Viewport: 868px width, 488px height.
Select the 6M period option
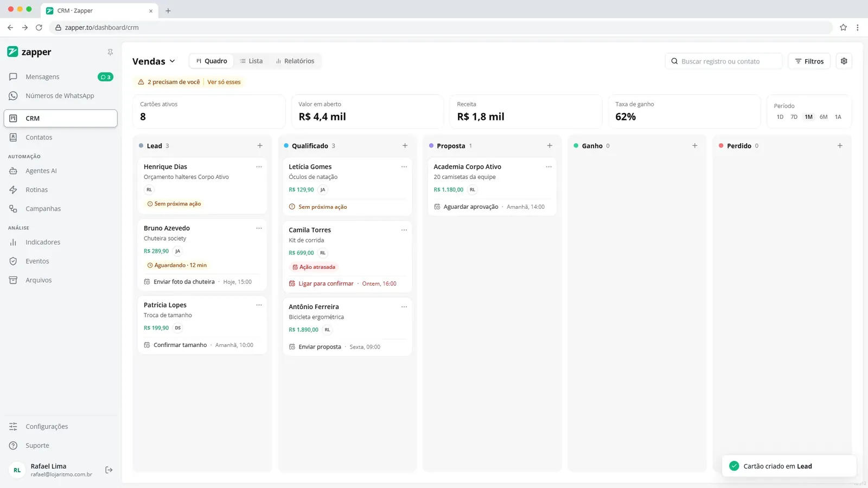click(x=824, y=117)
